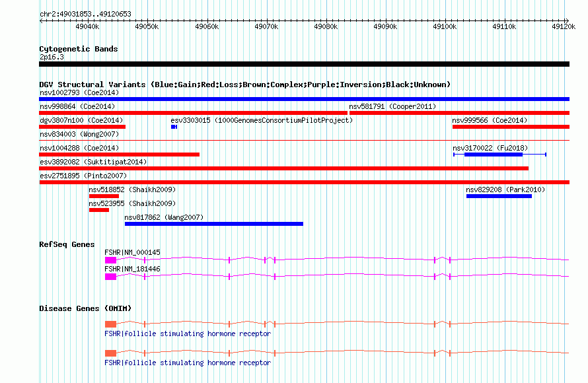588x383 pixels.
Task: Select the esv3892082 (Suktitipat2014) red bar
Action: [284, 168]
